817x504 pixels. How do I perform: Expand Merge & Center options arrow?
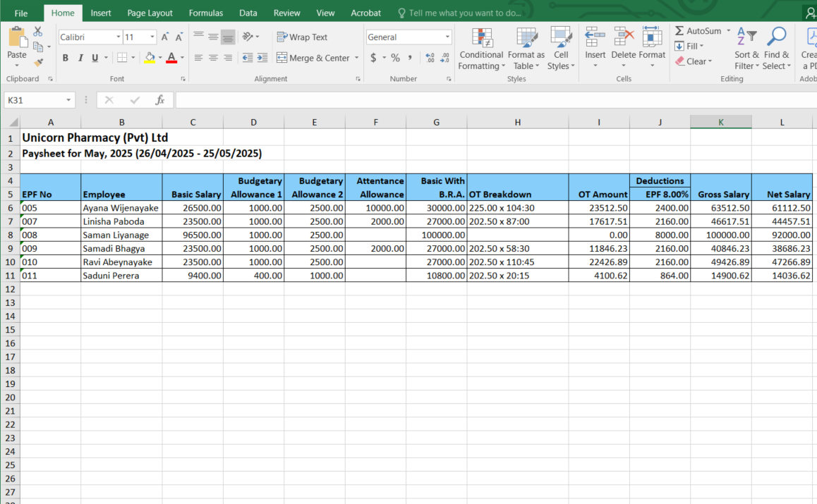point(356,58)
